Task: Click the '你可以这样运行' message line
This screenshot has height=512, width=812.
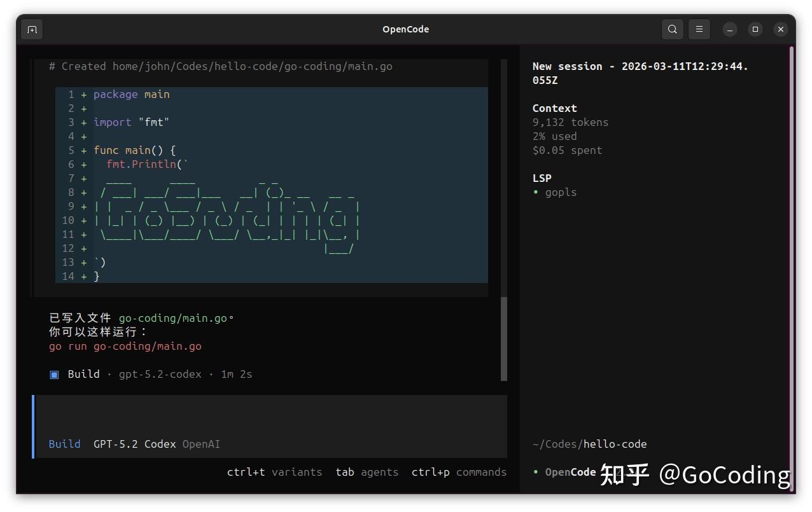Action: [97, 332]
